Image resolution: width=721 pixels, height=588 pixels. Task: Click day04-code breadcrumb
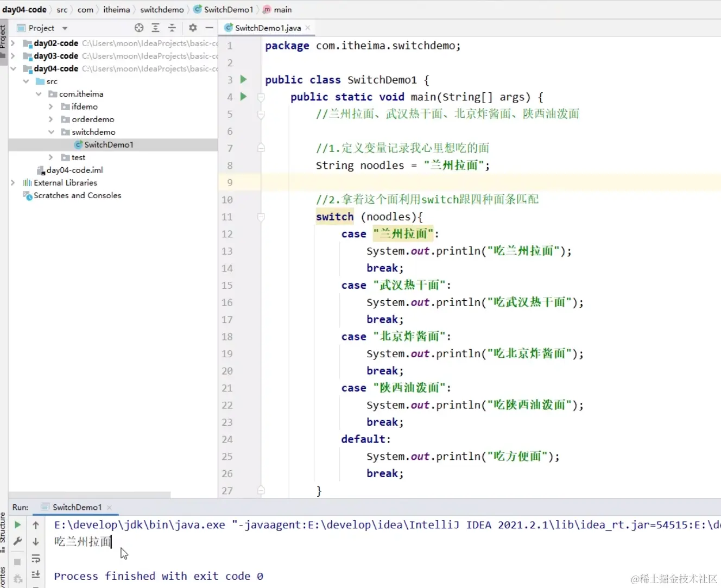tap(24, 10)
